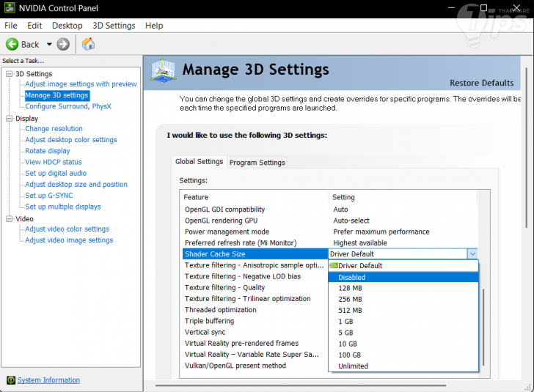Viewport: 534px width, 392px height.
Task: Choose Unlimited shader cache size
Action: [x=403, y=366]
